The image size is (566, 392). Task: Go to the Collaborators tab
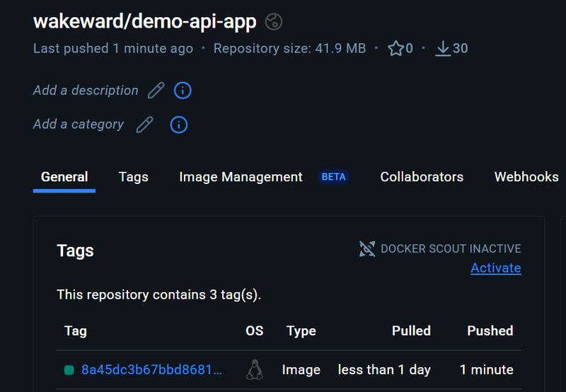tap(422, 177)
